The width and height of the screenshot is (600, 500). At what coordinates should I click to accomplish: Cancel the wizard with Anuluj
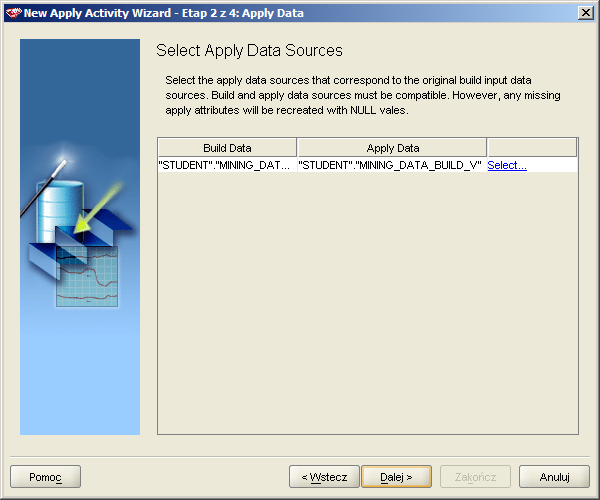tap(554, 477)
